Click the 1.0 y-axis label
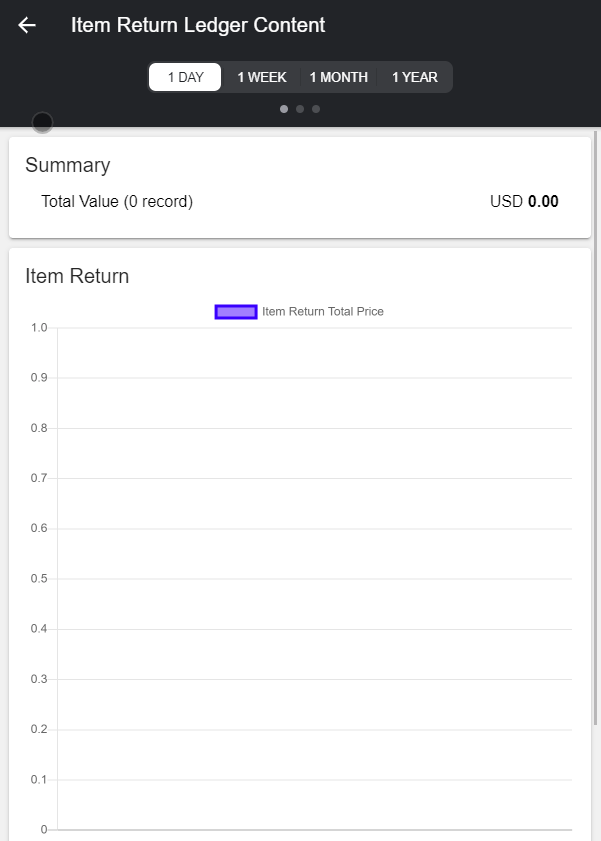 pos(39,328)
